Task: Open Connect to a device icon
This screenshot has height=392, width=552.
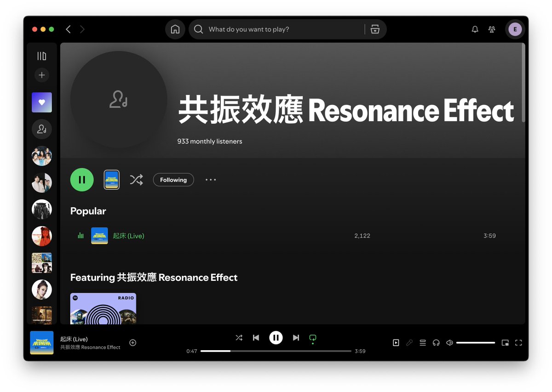Action: click(436, 343)
